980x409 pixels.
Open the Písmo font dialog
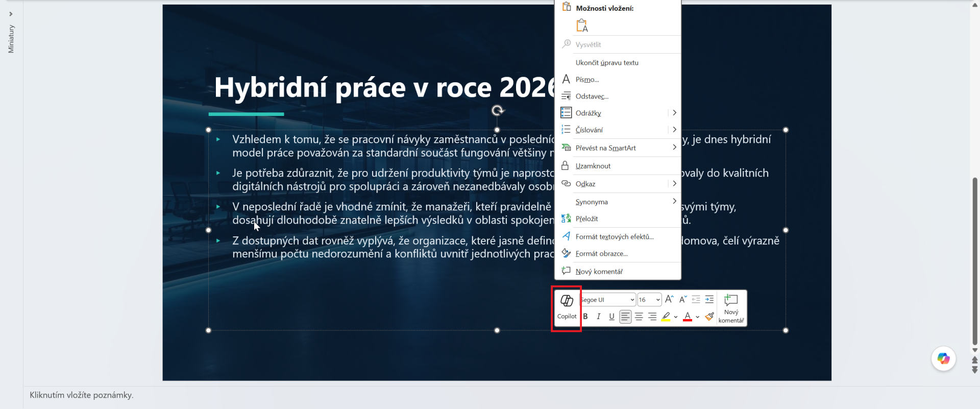[x=618, y=80]
